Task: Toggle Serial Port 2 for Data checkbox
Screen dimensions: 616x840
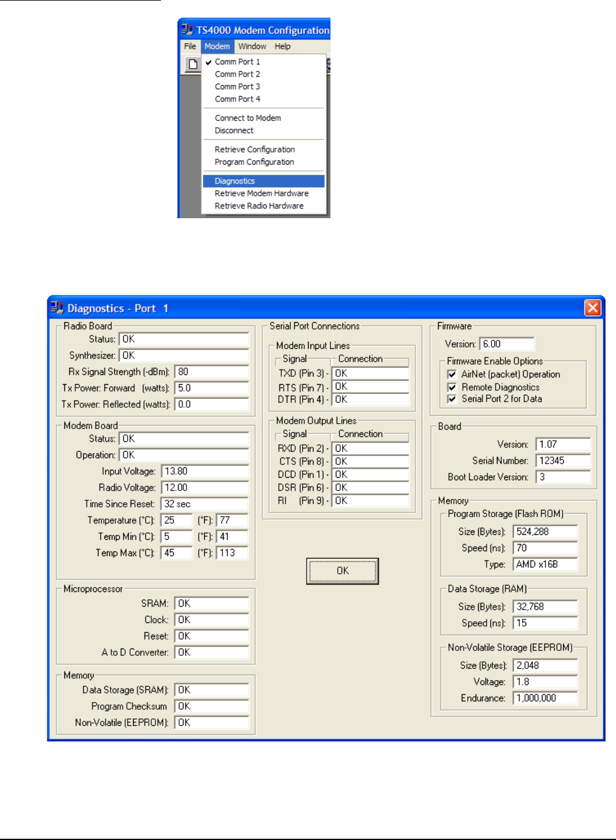Action: coord(452,399)
